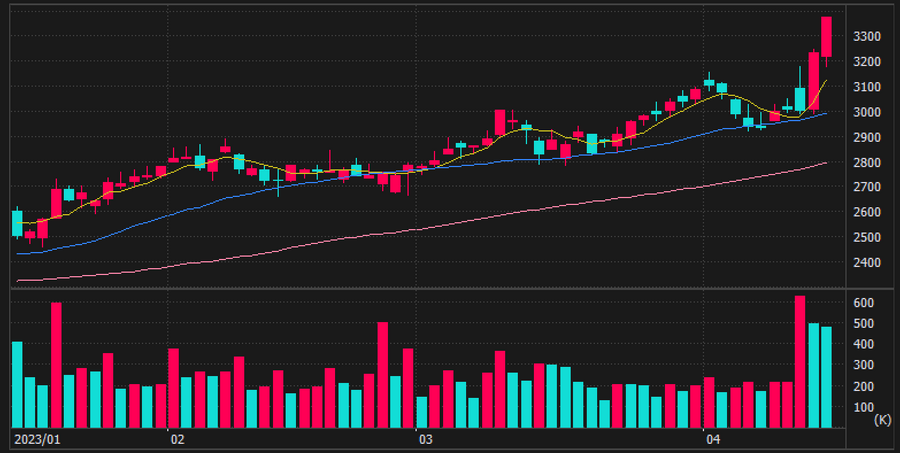Select the last red candlestick above 3300
The height and width of the screenshot is (453, 900).
tap(827, 37)
